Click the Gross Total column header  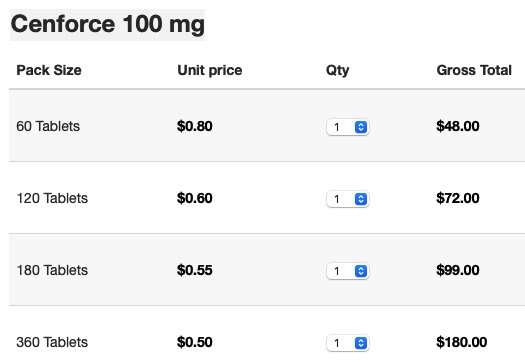tap(474, 70)
